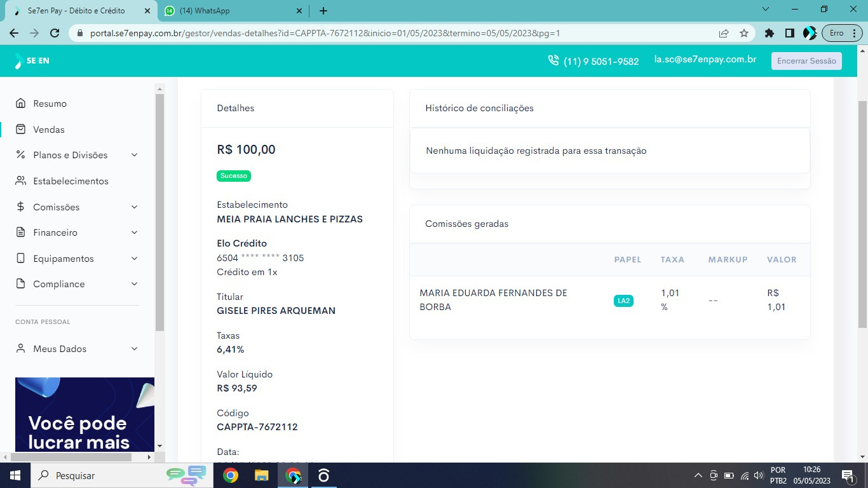Click the Taxas value 6,41%

pos(231,349)
